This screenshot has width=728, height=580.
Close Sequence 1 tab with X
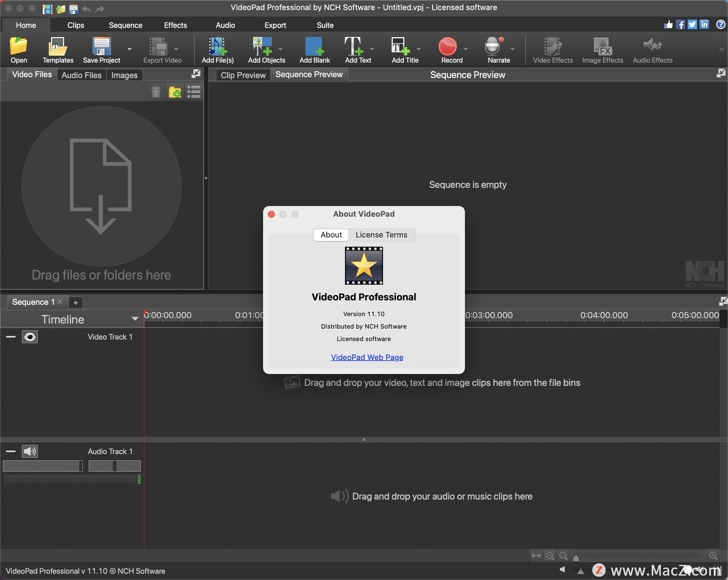tap(60, 302)
